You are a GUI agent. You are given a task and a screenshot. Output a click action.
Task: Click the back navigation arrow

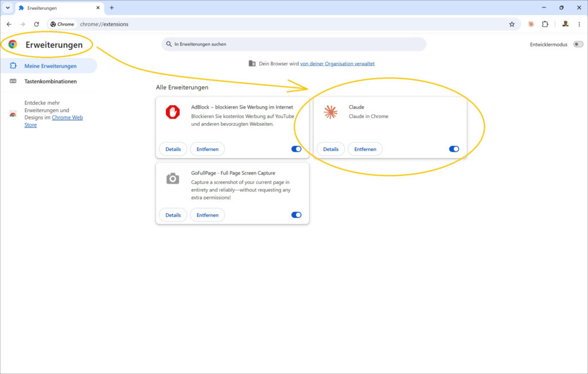(9, 24)
